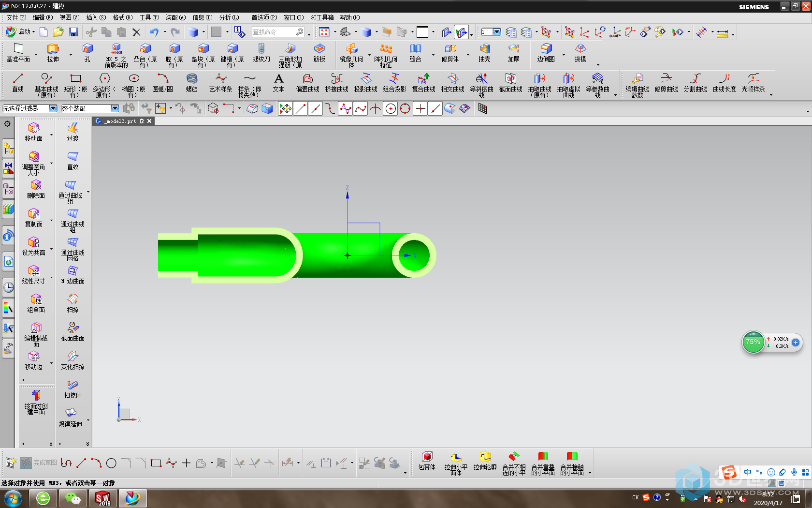Toggle the enable snap point button
Viewport: 812px width, 508px height.
(286, 109)
